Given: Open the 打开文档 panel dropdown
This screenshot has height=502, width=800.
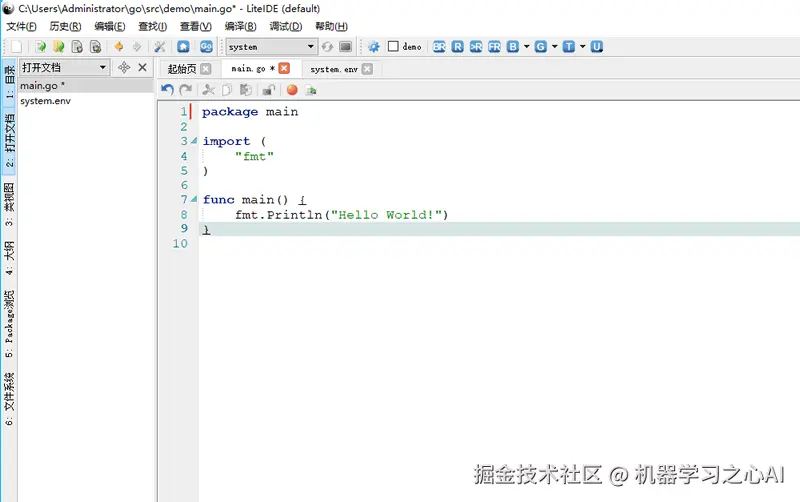Looking at the screenshot, I should 64,67.
